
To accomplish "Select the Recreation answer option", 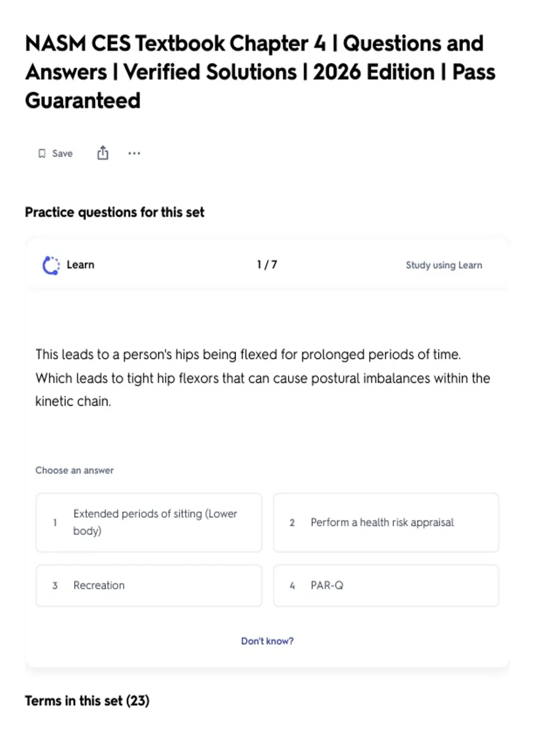I will (x=149, y=586).
